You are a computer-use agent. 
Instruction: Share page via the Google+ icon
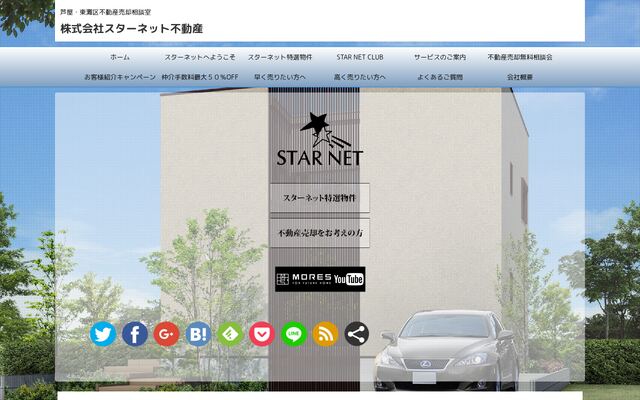(167, 334)
